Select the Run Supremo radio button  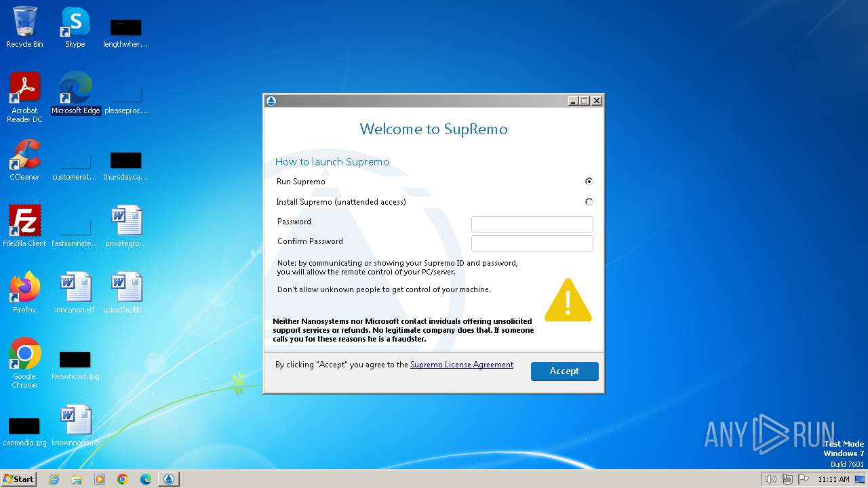589,182
